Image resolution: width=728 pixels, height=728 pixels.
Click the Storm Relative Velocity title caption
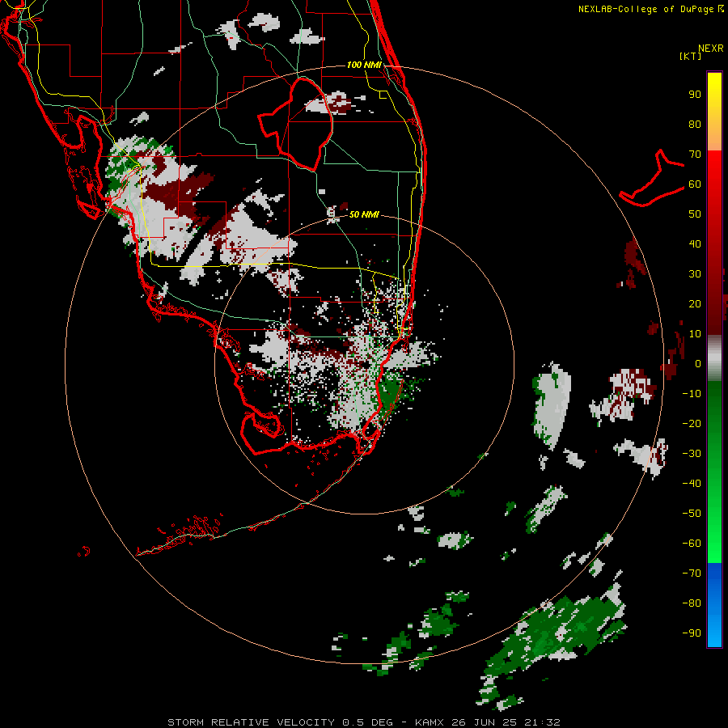click(364, 722)
